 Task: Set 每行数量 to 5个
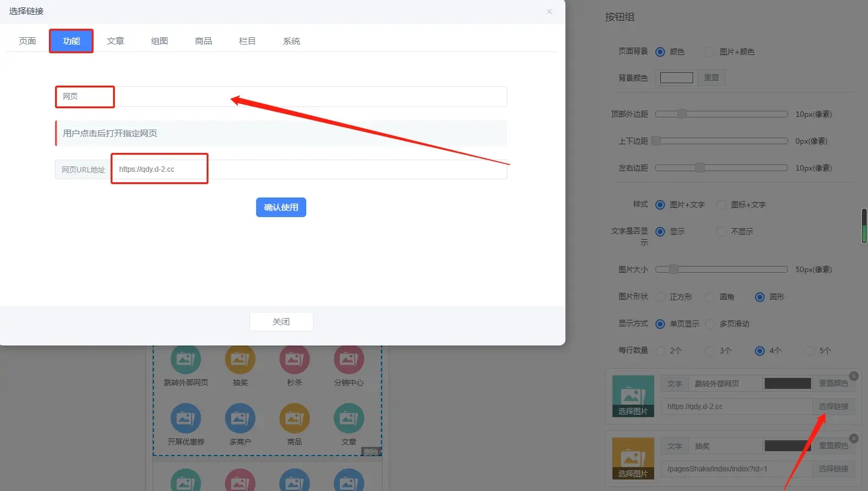tap(809, 351)
